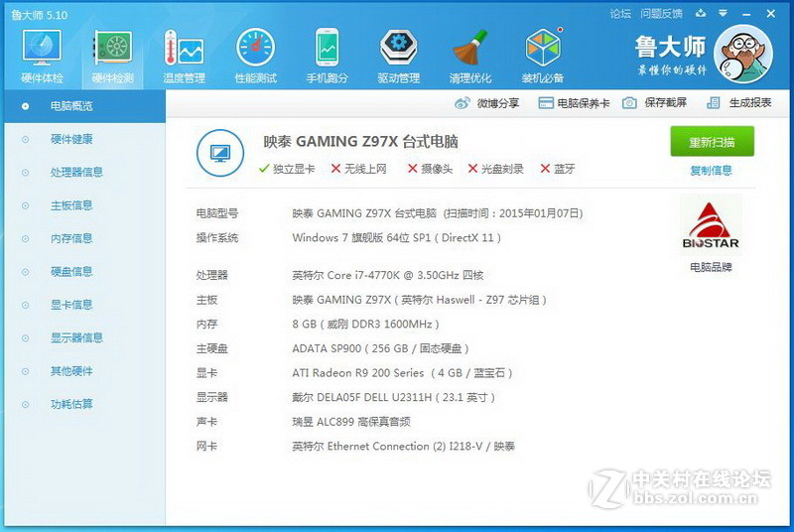The height and width of the screenshot is (532, 794).
Task: Select the 硬件检测 hardware detection tool
Action: [x=113, y=57]
